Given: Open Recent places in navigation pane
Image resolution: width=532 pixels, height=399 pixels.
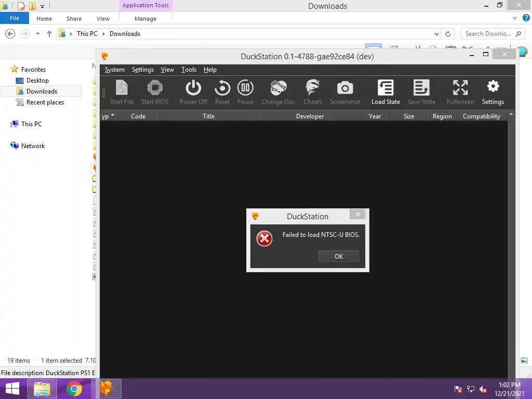Looking at the screenshot, I should point(45,102).
